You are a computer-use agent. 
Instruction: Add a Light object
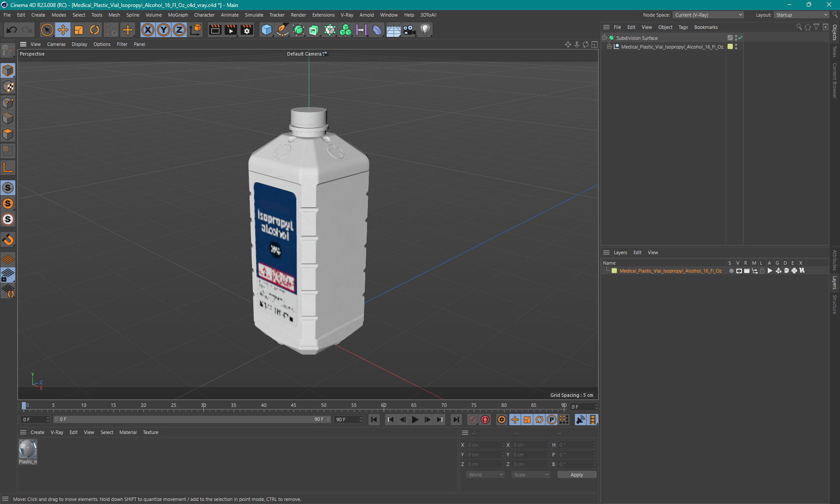pos(425,30)
